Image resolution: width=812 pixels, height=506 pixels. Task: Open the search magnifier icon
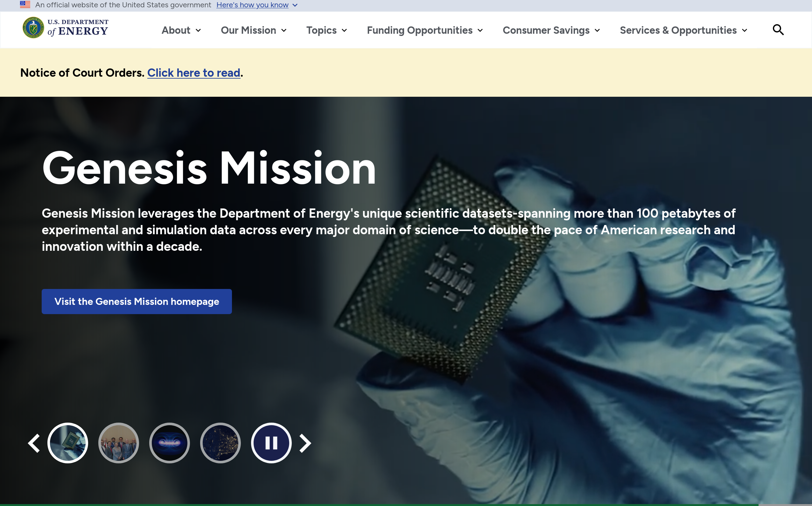click(778, 30)
